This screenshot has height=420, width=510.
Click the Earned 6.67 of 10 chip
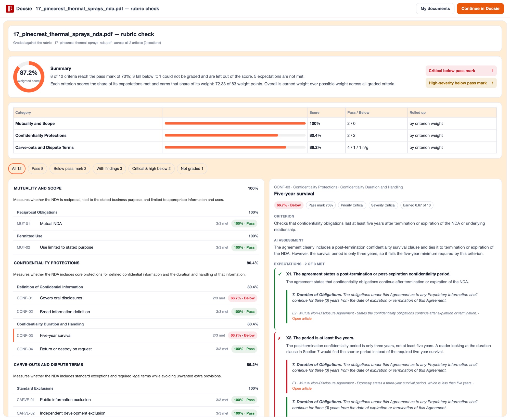pyautogui.click(x=417, y=205)
